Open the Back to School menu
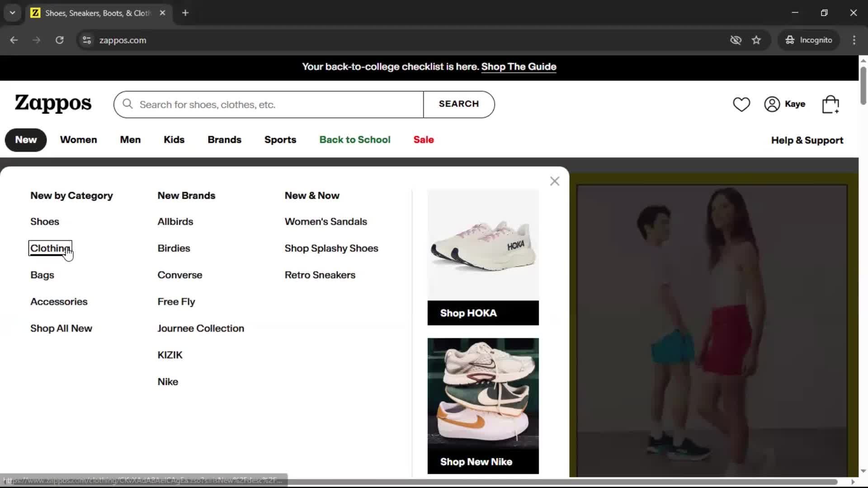Image resolution: width=868 pixels, height=488 pixels. click(x=355, y=140)
